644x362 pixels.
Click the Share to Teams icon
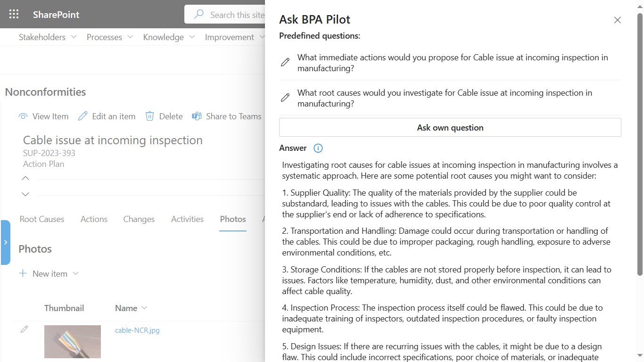[x=197, y=116]
